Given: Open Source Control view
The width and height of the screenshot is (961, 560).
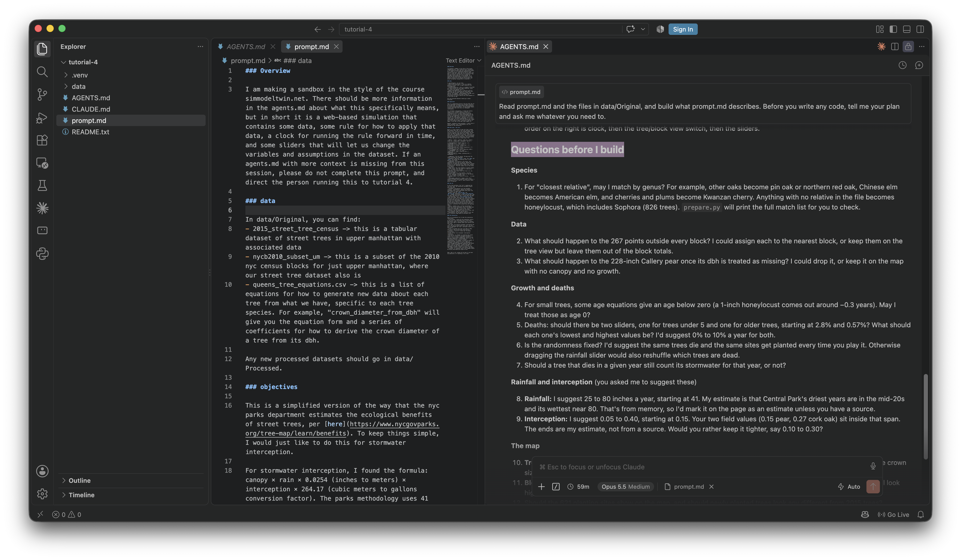Looking at the screenshot, I should tap(42, 95).
